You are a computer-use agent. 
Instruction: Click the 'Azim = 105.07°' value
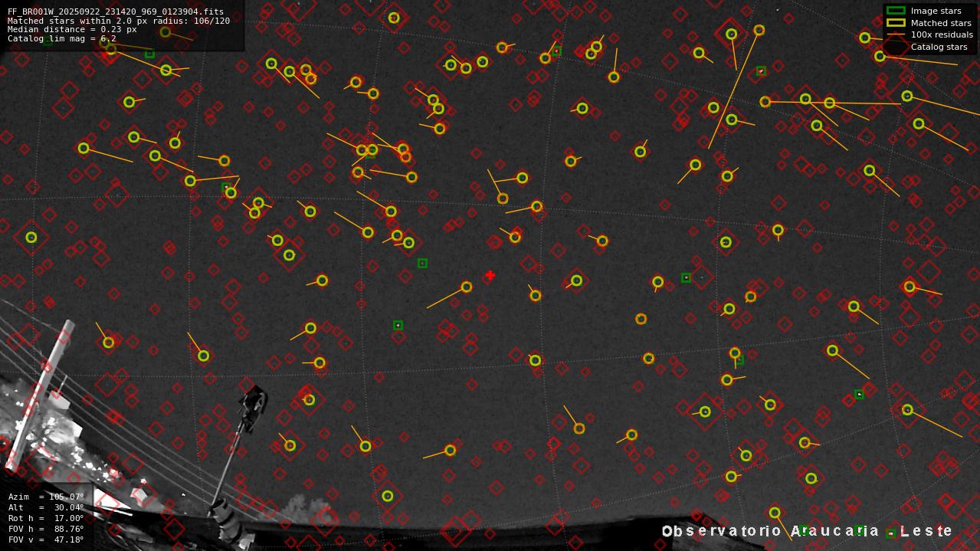[46, 497]
